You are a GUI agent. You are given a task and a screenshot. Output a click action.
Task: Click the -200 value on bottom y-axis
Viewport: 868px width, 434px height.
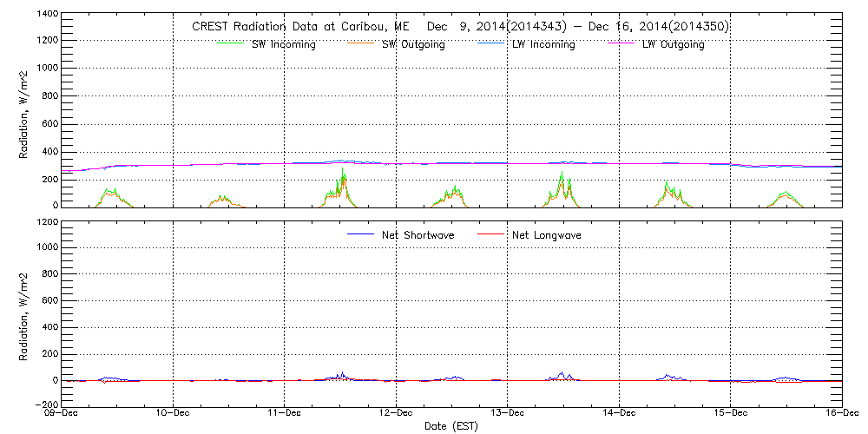click(45, 404)
